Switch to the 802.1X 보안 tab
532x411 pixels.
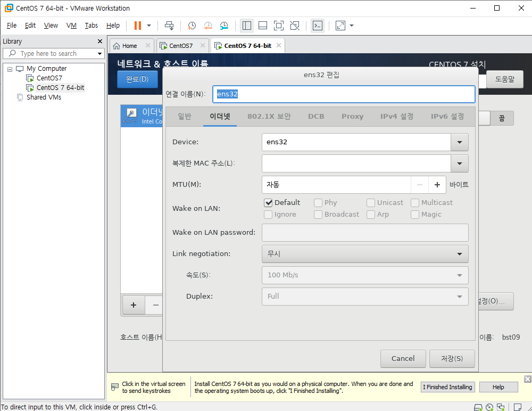click(x=269, y=117)
